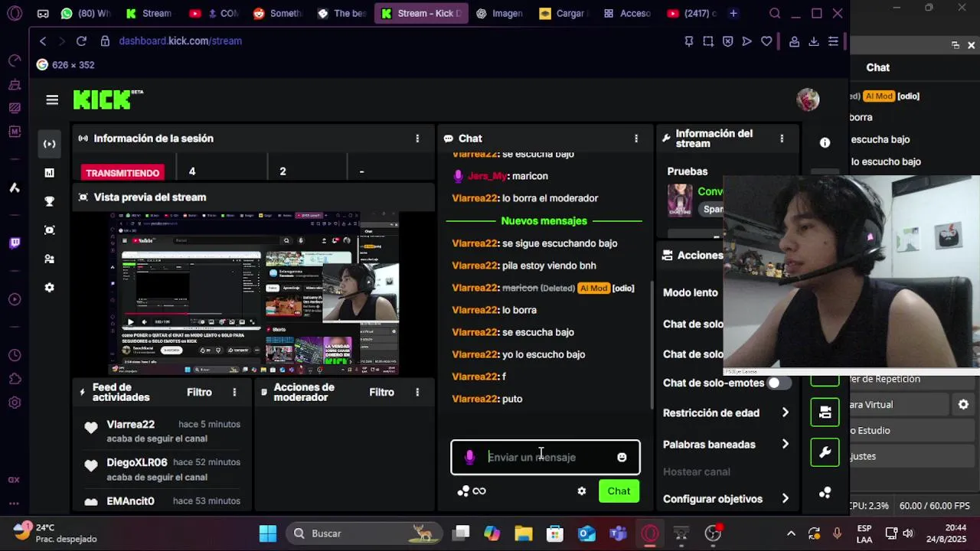Open the clips capture icon in Kick sidebar
The image size is (980, 551).
point(50,230)
